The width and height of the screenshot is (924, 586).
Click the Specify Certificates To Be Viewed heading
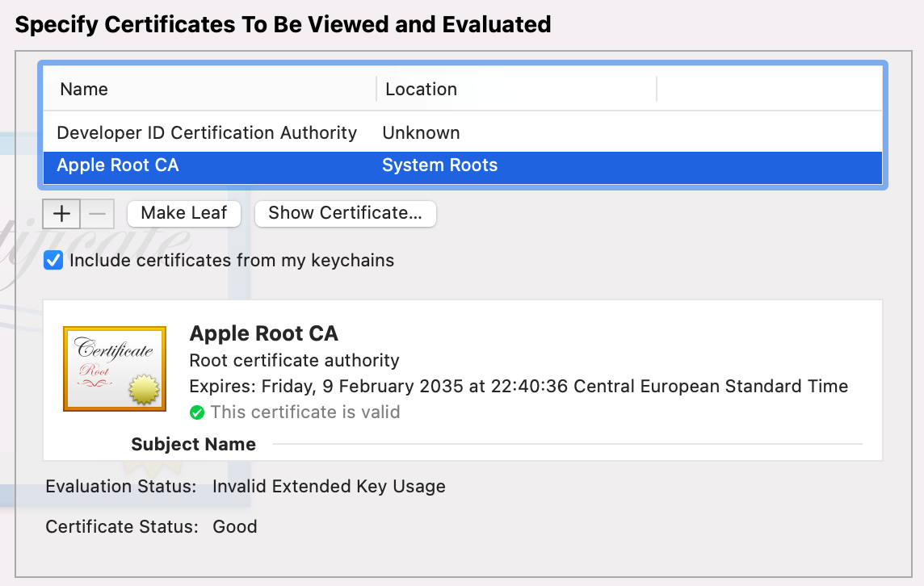tap(283, 25)
